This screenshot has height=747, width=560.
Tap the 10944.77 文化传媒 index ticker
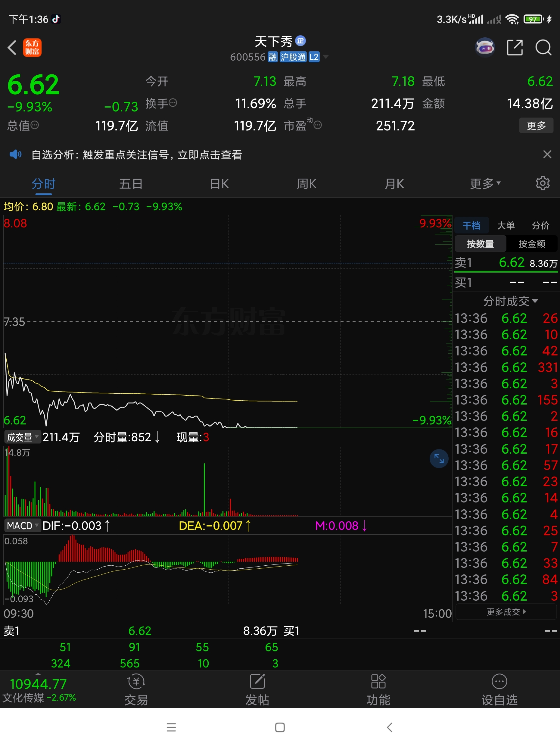coord(39,689)
